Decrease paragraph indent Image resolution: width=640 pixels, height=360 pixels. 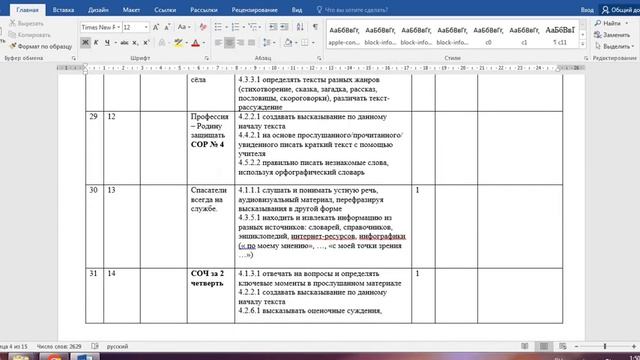[273, 27]
